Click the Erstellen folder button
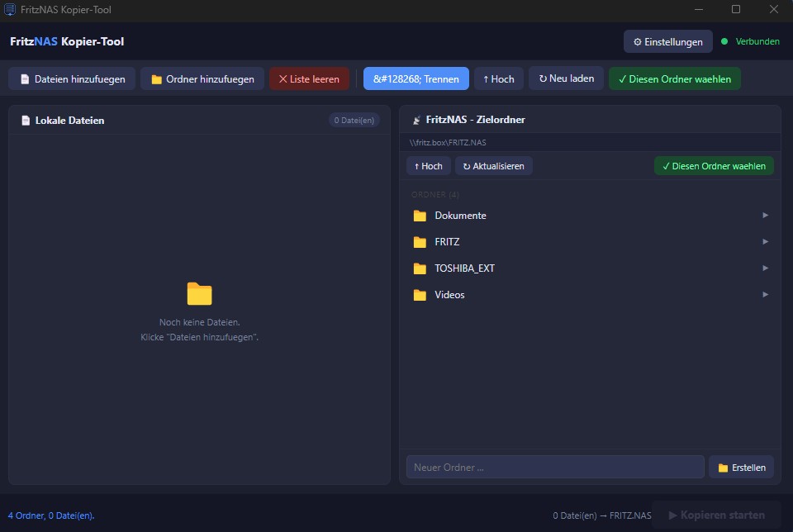The width and height of the screenshot is (793, 532). click(742, 468)
